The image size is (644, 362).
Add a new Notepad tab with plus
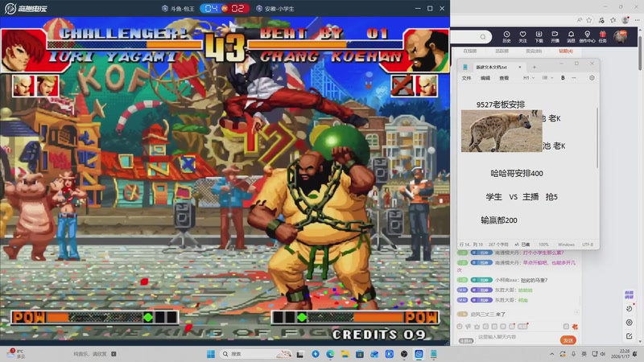click(535, 67)
